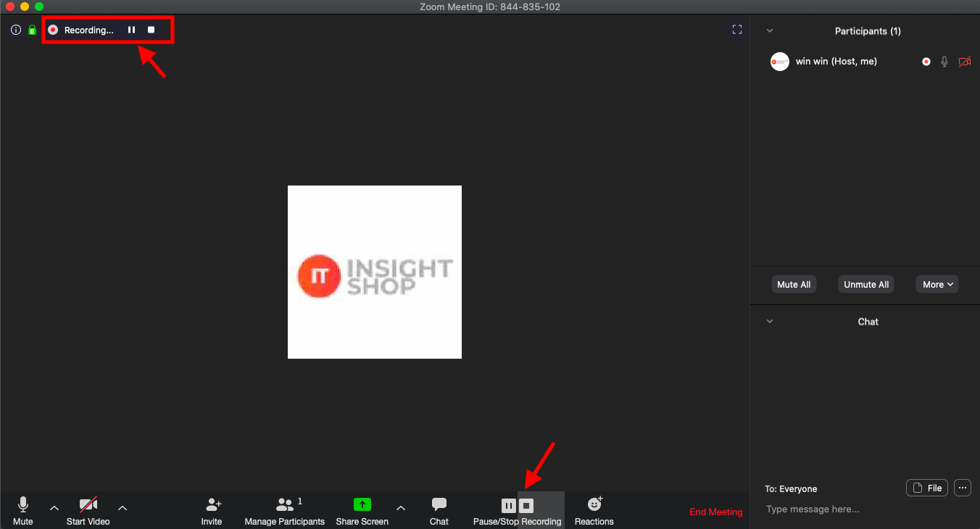Click the chat message input field
Screen dimensions: 980x529
point(863,509)
